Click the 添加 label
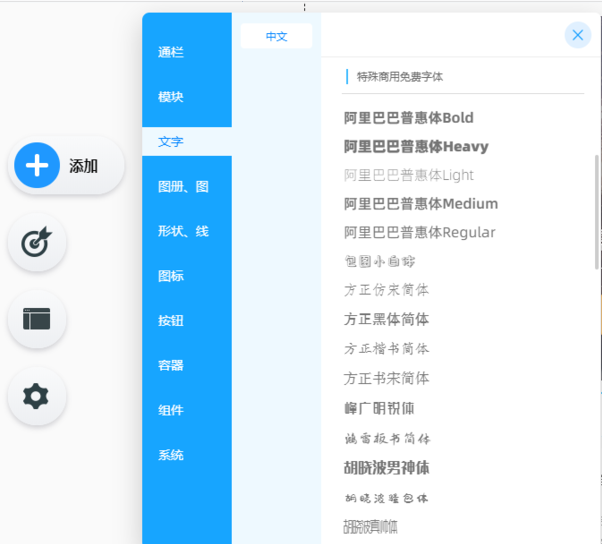 83,166
